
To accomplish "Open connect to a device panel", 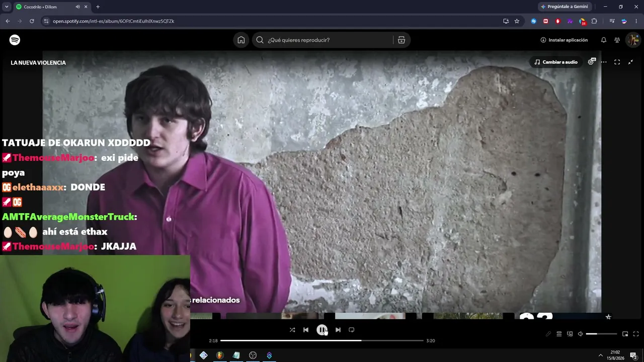I will click(570, 334).
